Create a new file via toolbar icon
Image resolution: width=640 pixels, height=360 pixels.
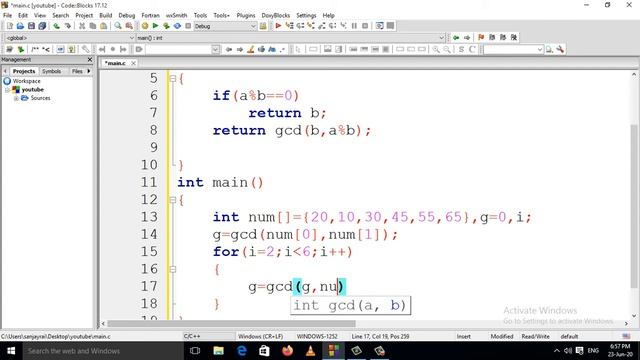[9, 26]
